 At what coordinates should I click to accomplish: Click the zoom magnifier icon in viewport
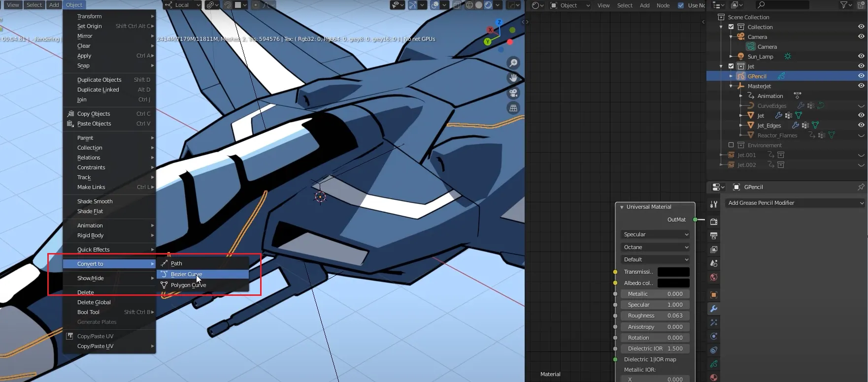point(513,63)
